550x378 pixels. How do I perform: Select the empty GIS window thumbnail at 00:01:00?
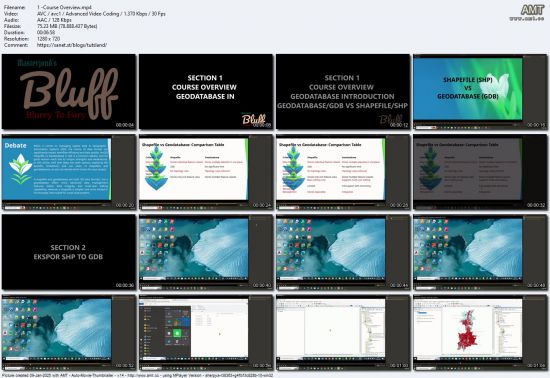click(343, 332)
